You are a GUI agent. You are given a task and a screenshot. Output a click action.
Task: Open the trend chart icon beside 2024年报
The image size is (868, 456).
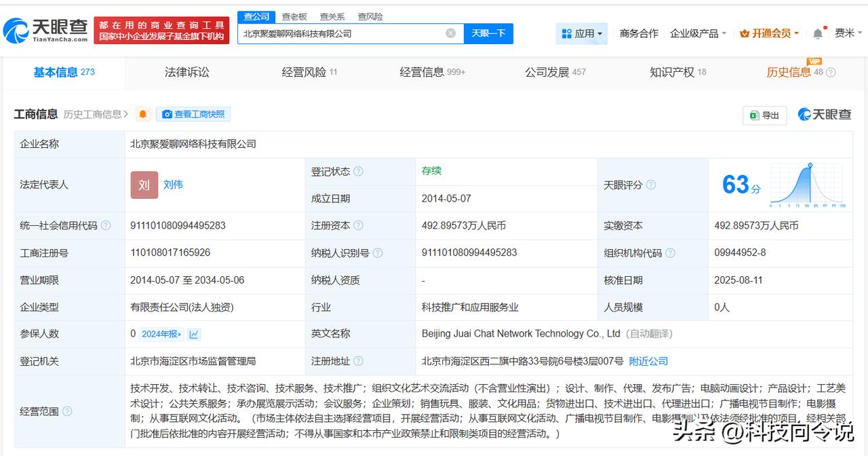194,334
